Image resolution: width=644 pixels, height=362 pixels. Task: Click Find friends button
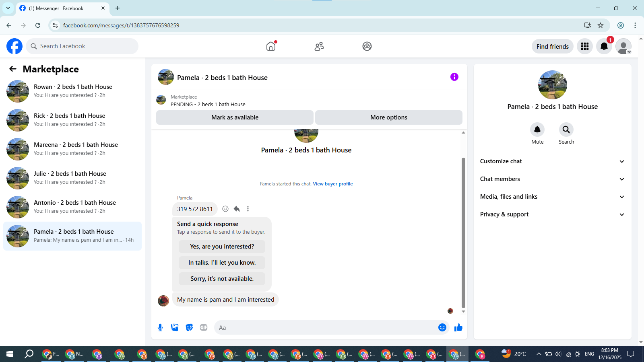tap(553, 46)
